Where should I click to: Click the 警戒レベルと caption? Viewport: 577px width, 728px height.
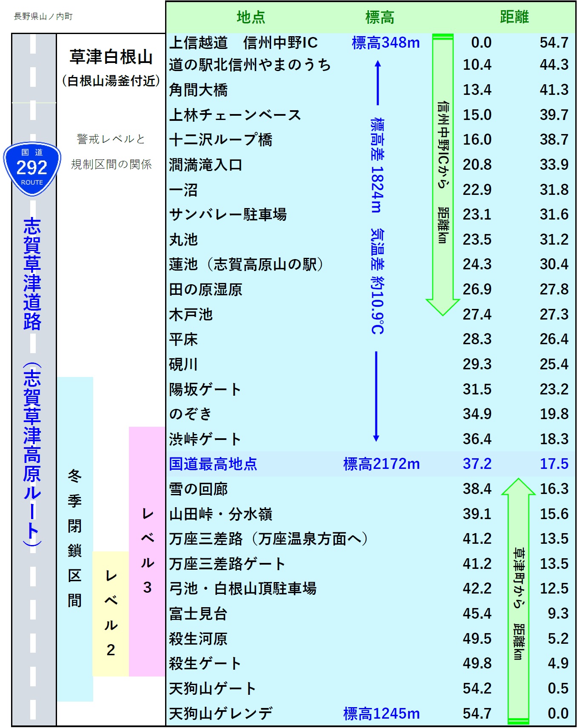coord(111,139)
